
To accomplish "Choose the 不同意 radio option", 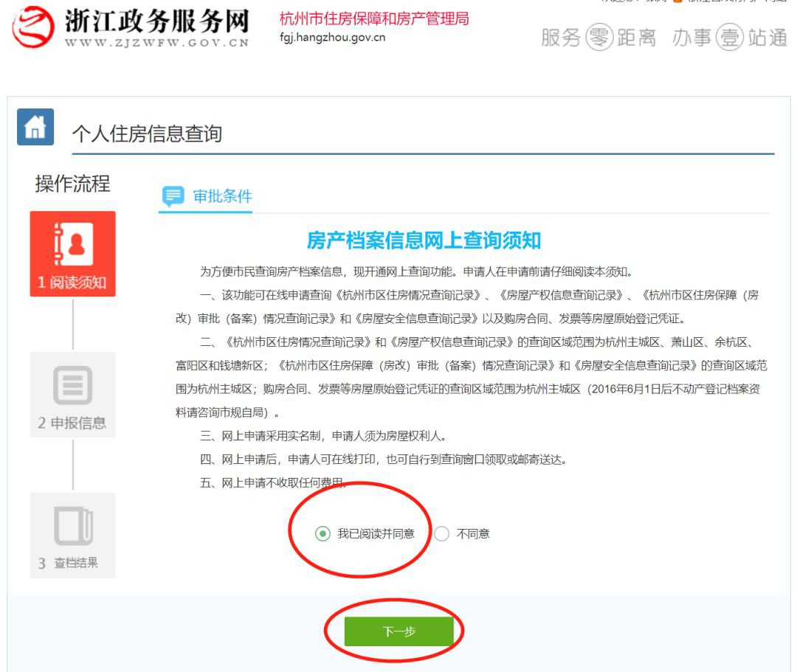I will coord(442,534).
